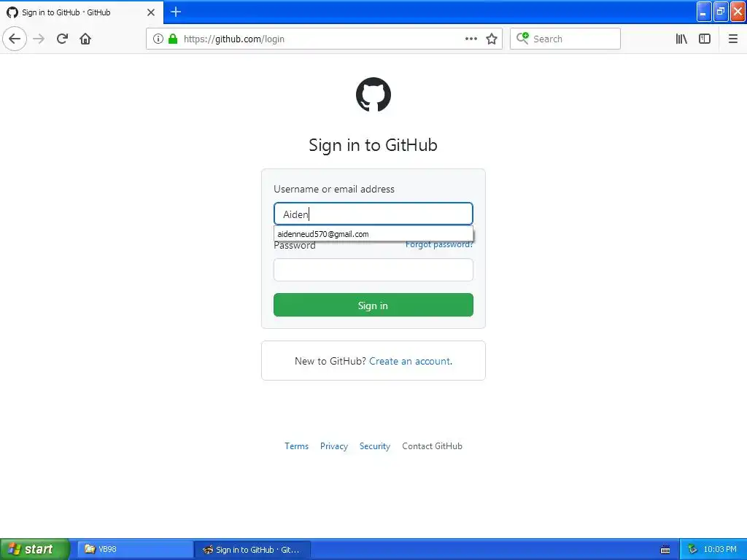Screen dimensions: 747x560
Task: Click the search magnifier icon
Action: pyautogui.click(x=522, y=39)
